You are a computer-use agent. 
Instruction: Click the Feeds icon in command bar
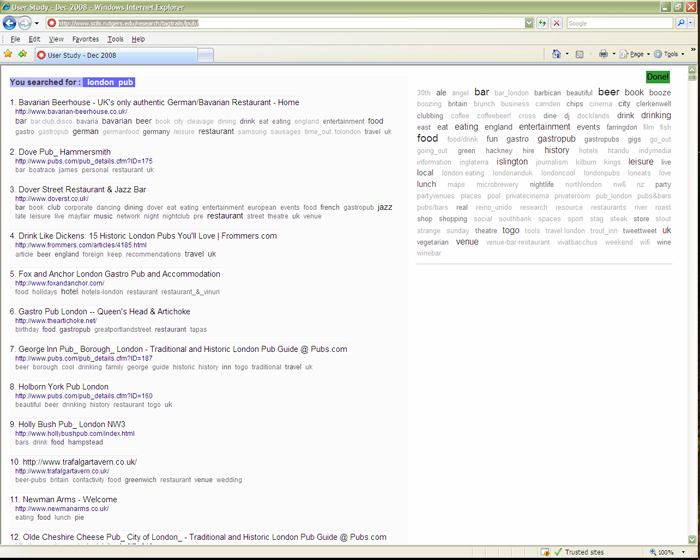pos(579,54)
